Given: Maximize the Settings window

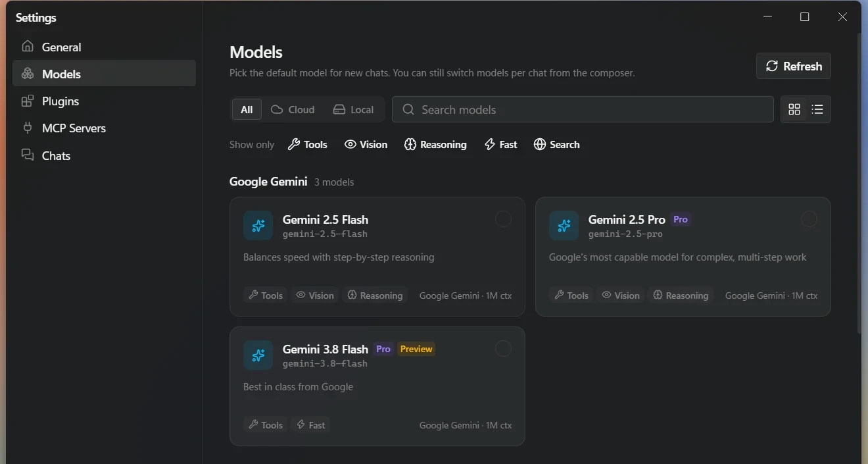Looking at the screenshot, I should (804, 17).
